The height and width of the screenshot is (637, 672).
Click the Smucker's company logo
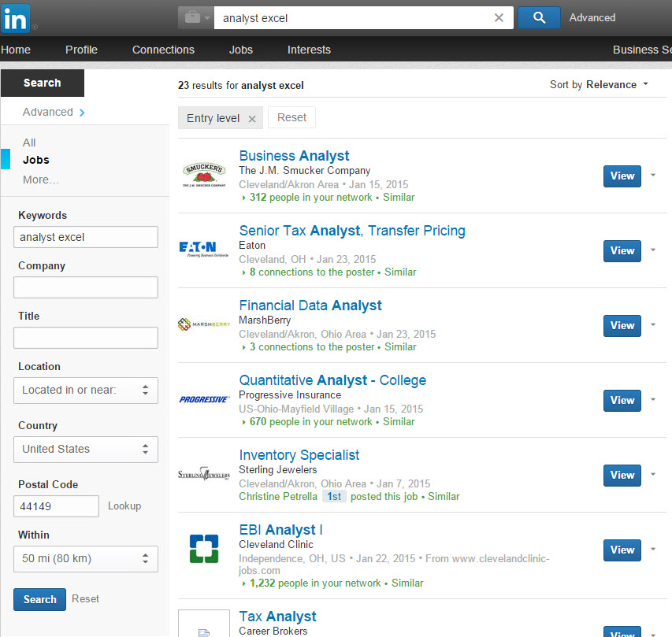pos(204,175)
